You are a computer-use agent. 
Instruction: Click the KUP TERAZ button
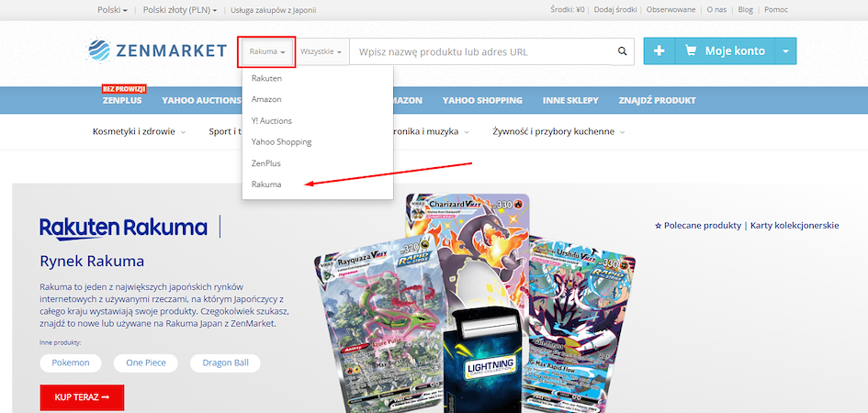point(82,397)
